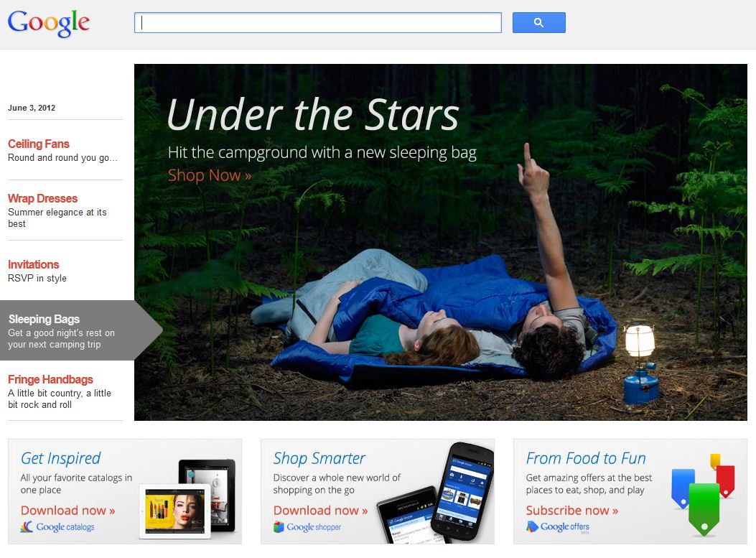Click the Google offers logo icon
Screen dimensions: 756x558
pyautogui.click(x=532, y=526)
